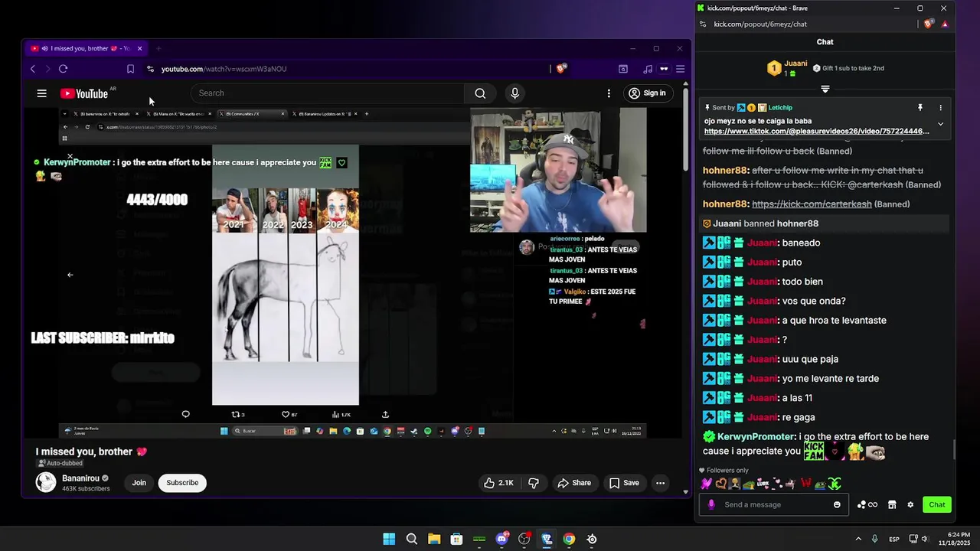Image resolution: width=980 pixels, height=551 pixels.
Task: Share the video
Action: click(x=574, y=483)
